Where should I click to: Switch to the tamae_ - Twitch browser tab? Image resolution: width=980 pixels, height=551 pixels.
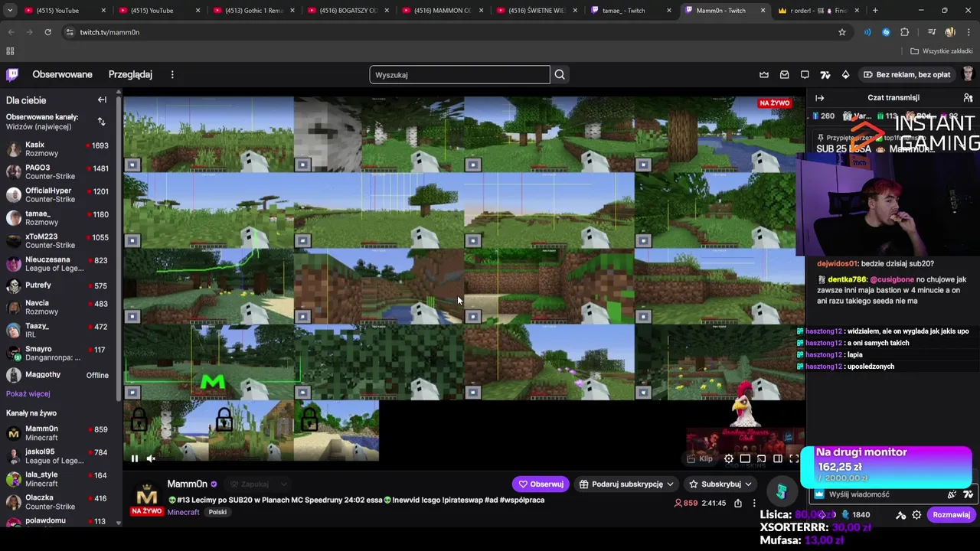[x=632, y=10]
